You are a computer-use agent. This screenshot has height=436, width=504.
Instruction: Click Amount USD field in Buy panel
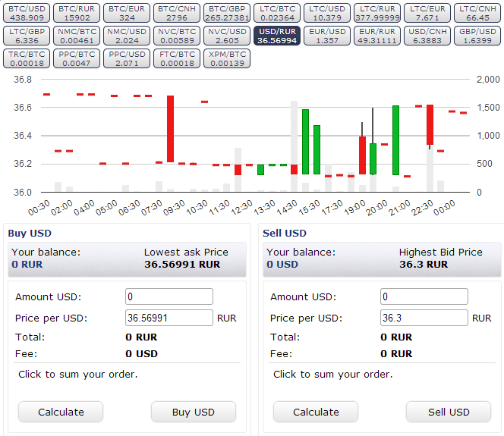169,296
